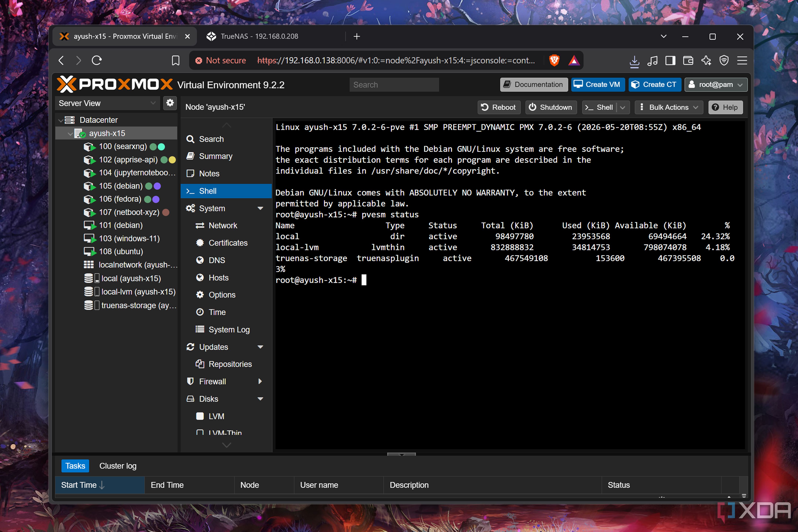798x532 pixels.
Task: Open the browser hamburger menu
Action: (x=742, y=61)
